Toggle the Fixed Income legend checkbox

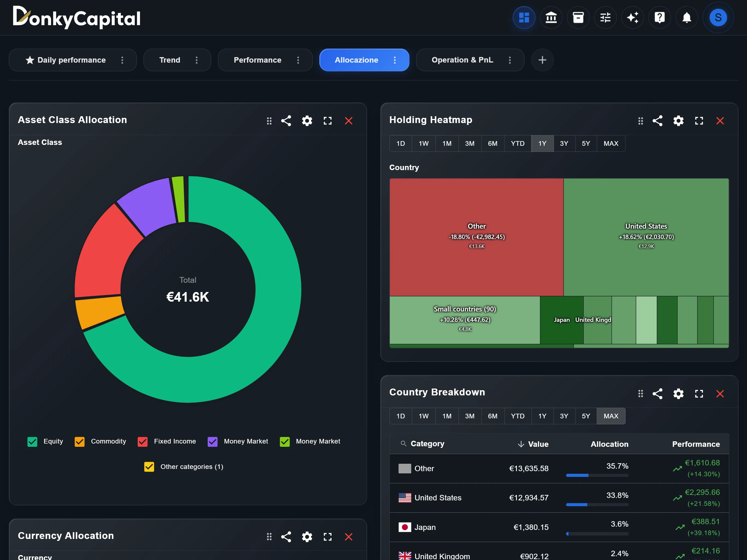click(142, 441)
